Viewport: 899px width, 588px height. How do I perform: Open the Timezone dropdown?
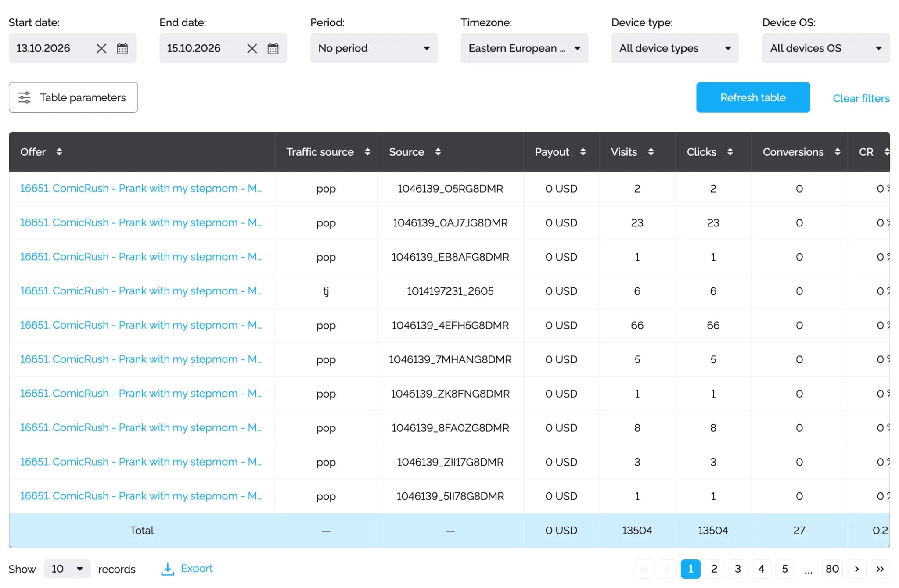coord(525,48)
